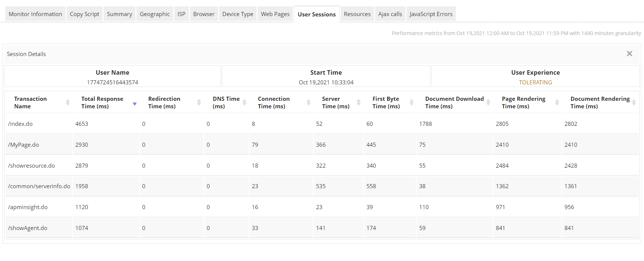Sort by First Byte Time icon

click(411, 102)
